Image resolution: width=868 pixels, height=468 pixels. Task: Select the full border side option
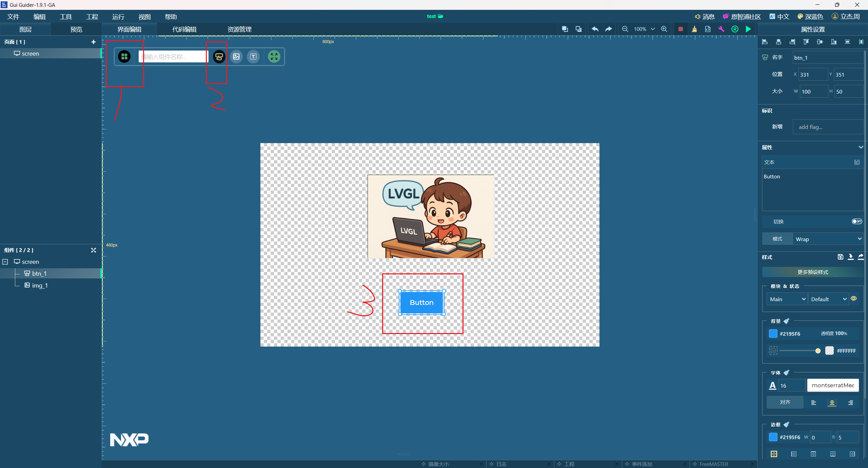tap(774, 454)
